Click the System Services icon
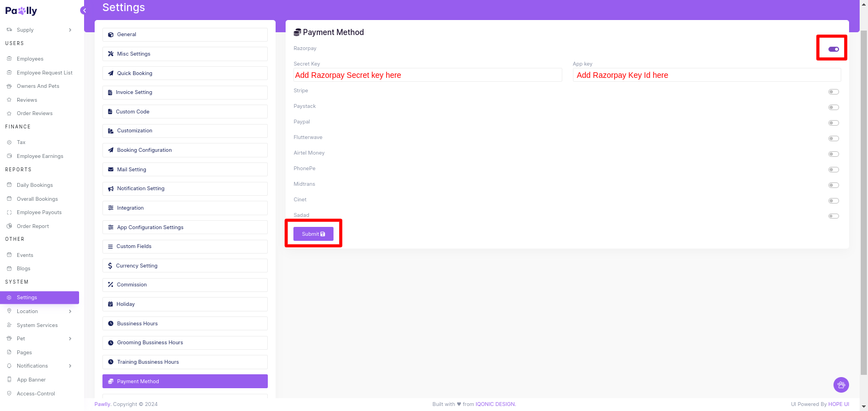This screenshot has width=868, height=411. 9,325
